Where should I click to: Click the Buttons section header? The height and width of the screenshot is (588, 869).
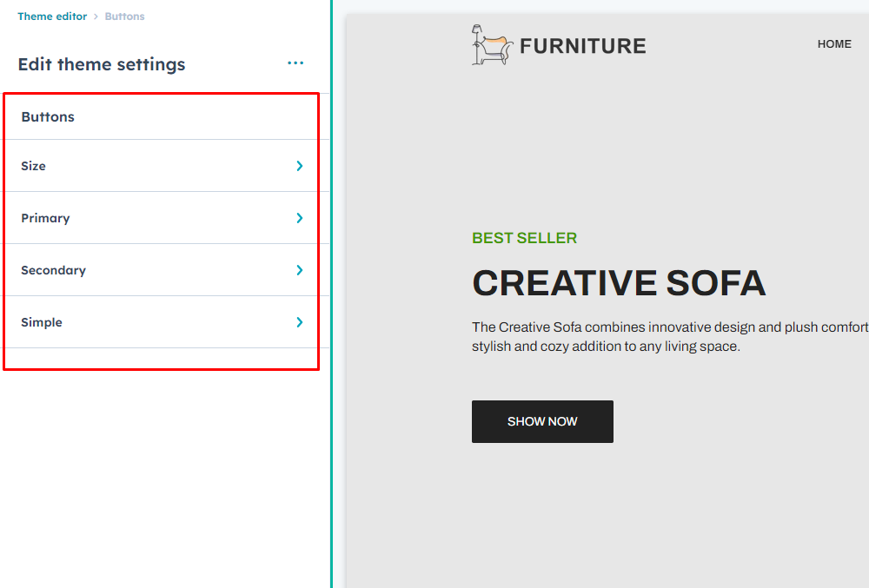pyautogui.click(x=48, y=117)
